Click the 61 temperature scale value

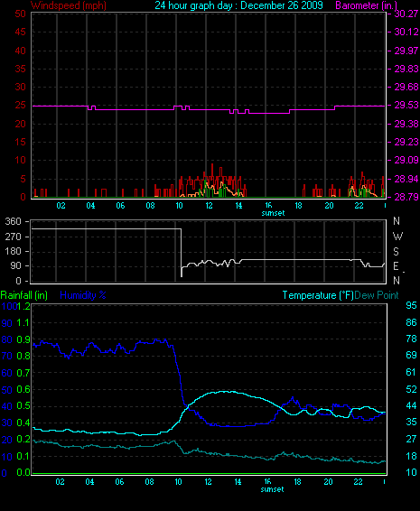click(x=411, y=372)
